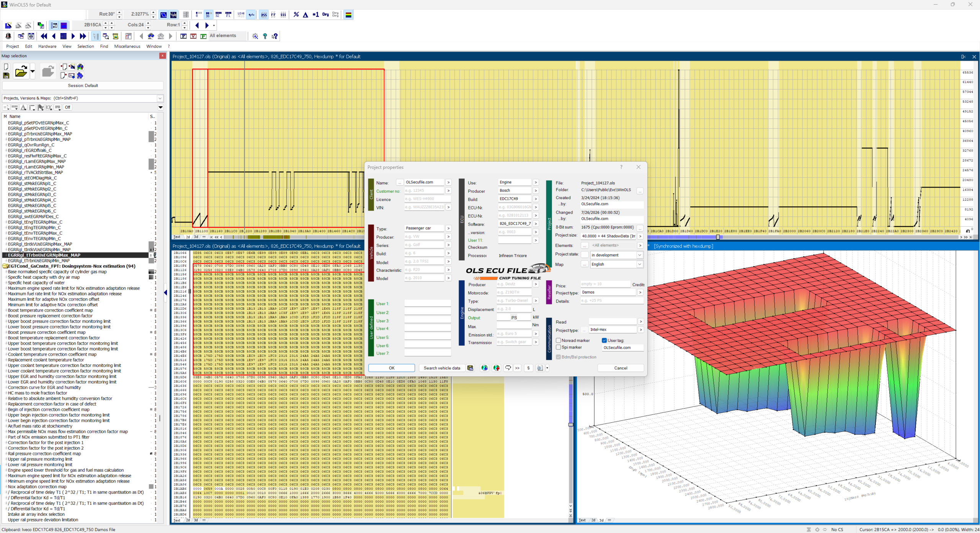Open arrow menu beside Software field
The height and width of the screenshot is (533, 980).
click(x=536, y=224)
